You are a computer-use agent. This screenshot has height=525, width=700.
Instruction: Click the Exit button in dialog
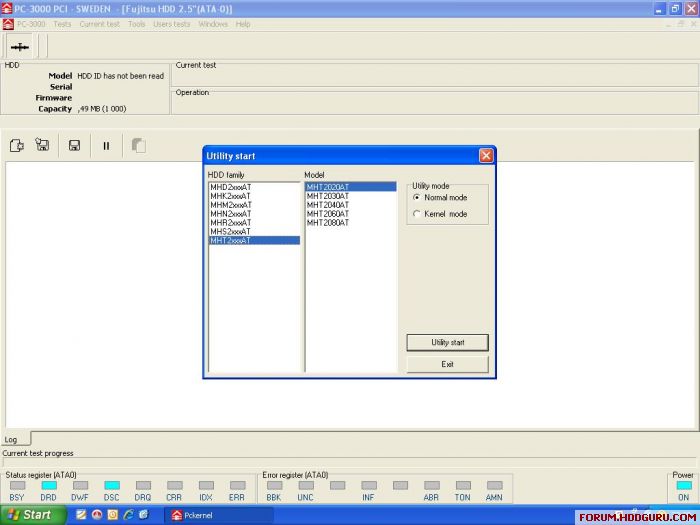tap(447, 364)
